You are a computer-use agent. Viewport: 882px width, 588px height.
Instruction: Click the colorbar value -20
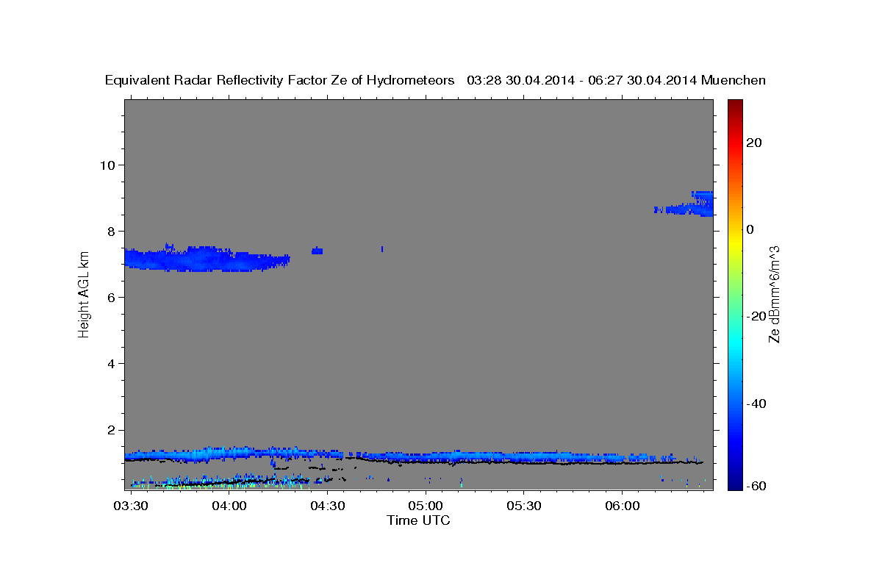[756, 316]
